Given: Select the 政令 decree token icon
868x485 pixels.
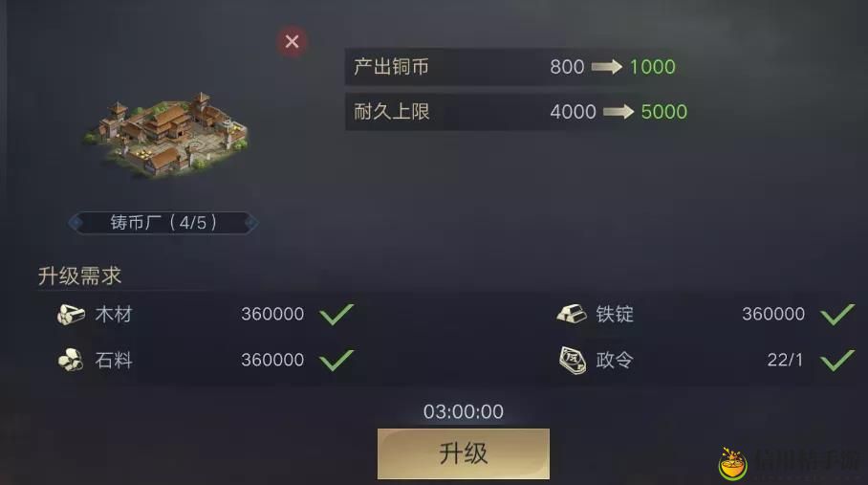Looking at the screenshot, I should point(572,361).
